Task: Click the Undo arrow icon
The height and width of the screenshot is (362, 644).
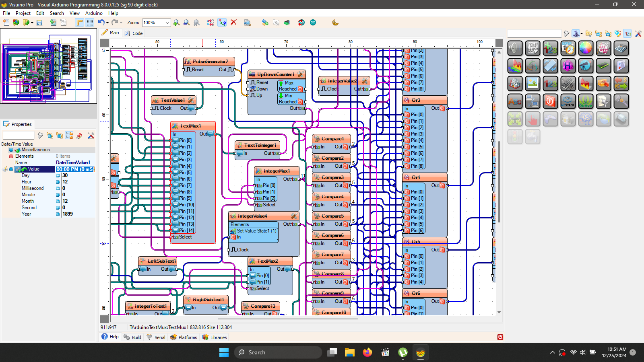Action: click(101, 23)
